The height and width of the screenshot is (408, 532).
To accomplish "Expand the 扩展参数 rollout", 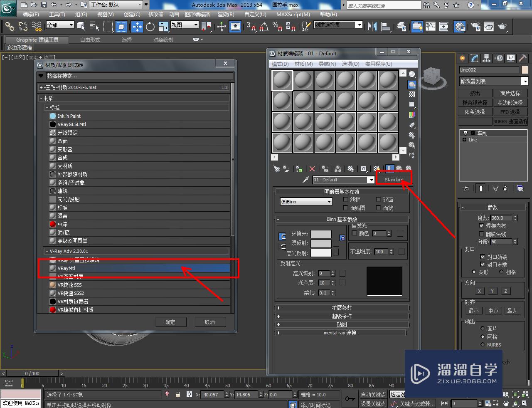I will click(x=342, y=308).
